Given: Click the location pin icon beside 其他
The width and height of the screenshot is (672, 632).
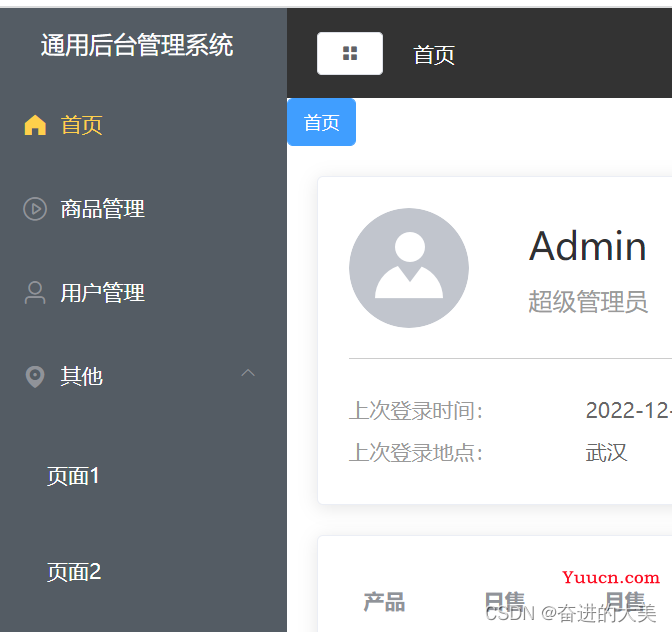Looking at the screenshot, I should pyautogui.click(x=35, y=377).
